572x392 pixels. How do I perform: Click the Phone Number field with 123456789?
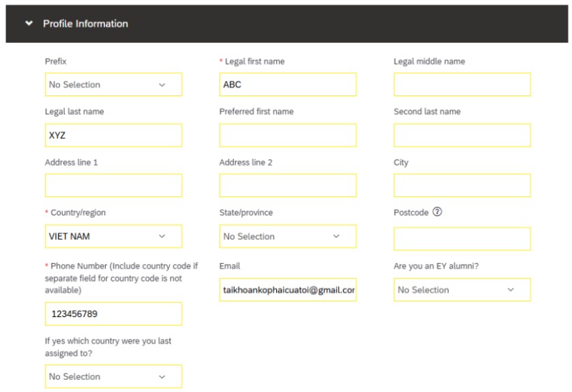[113, 314]
